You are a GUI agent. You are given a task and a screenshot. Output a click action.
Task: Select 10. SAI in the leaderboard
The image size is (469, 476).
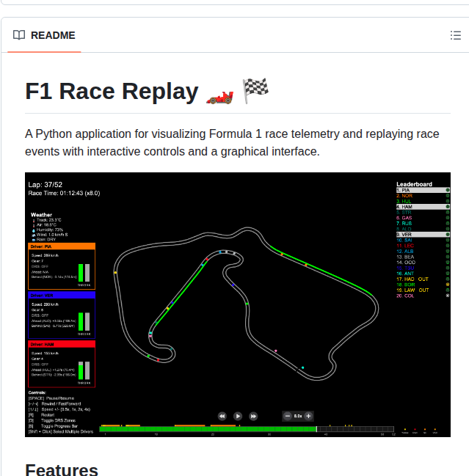(x=423, y=240)
